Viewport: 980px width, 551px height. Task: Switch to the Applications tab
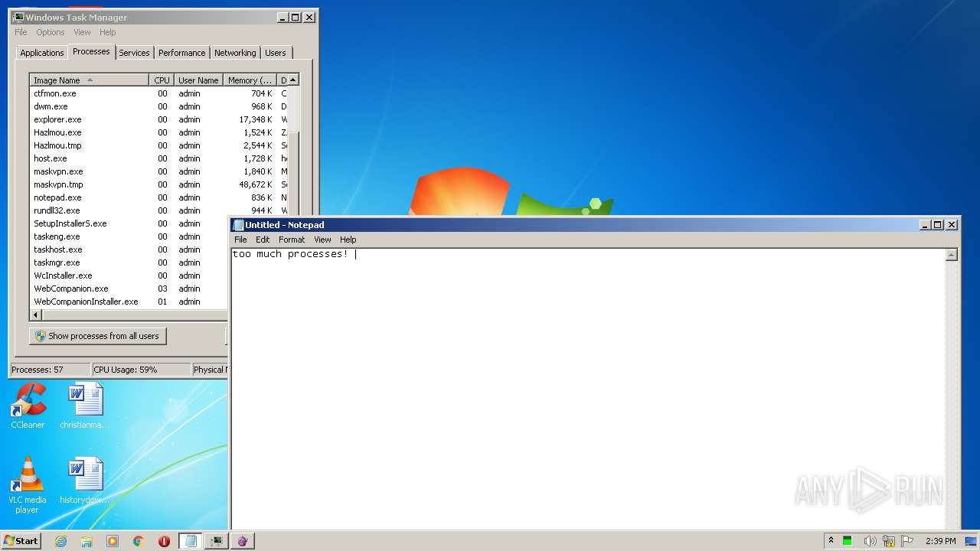(x=41, y=53)
